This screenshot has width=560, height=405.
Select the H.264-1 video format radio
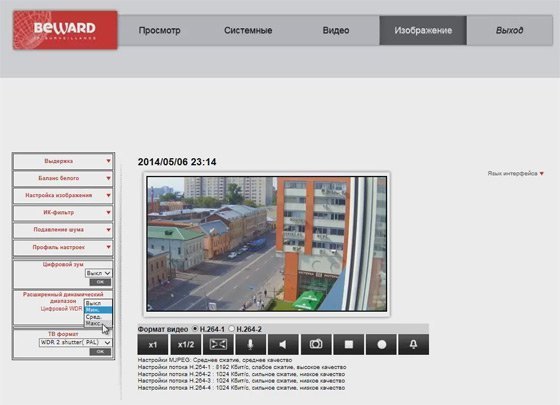point(195,329)
